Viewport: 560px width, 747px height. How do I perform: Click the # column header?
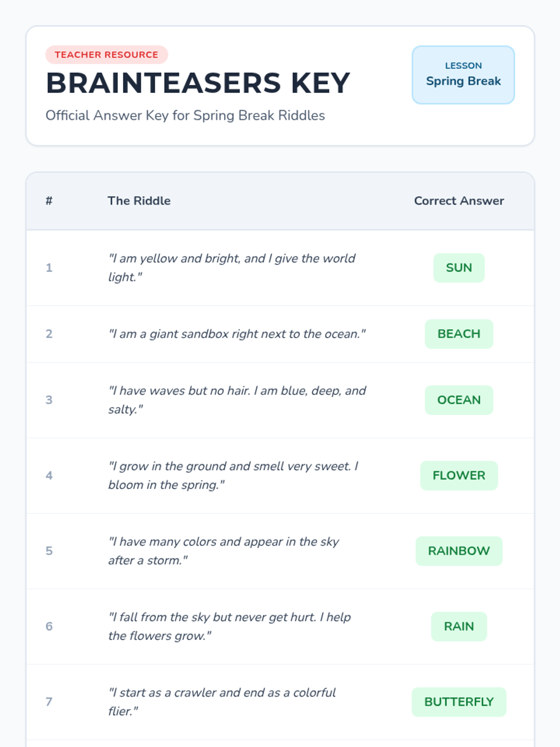(x=49, y=201)
